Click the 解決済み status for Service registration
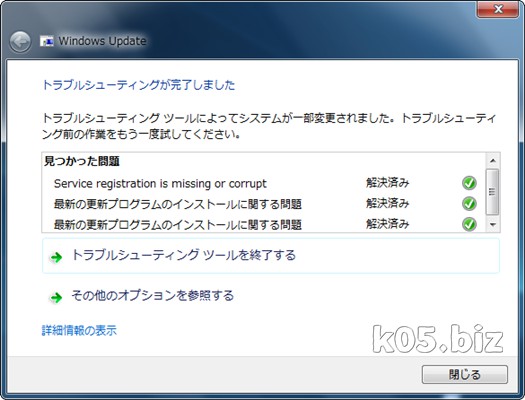The height and width of the screenshot is (400, 525). coord(387,183)
